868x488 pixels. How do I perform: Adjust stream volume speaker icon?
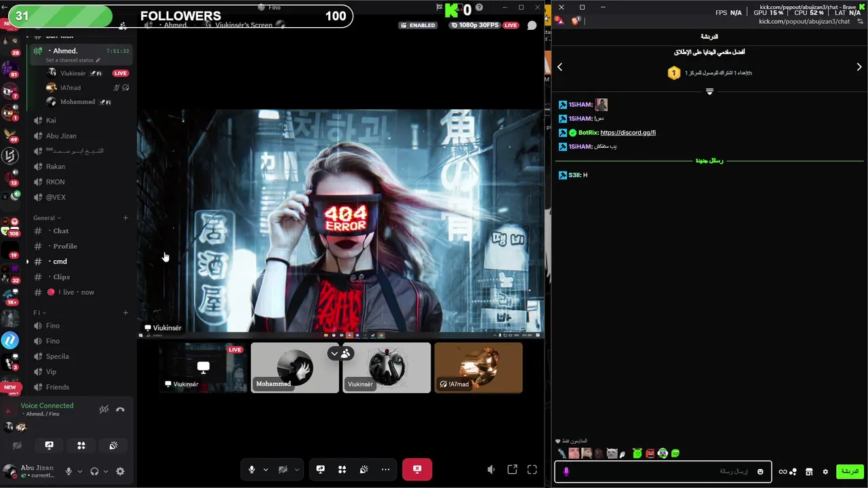tap(491, 469)
